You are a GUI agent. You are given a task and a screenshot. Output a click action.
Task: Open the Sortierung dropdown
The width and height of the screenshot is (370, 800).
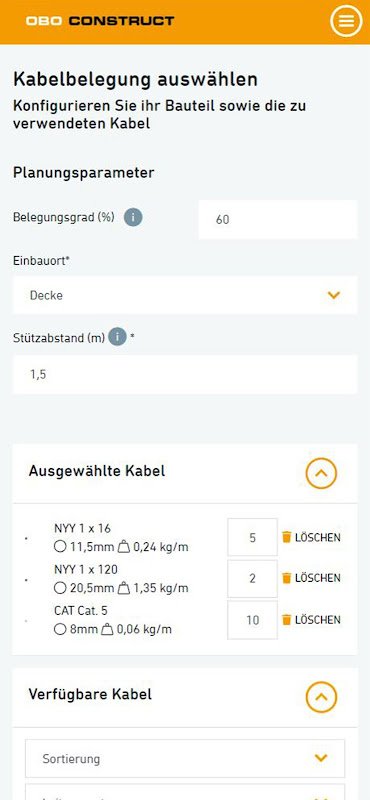tap(185, 758)
